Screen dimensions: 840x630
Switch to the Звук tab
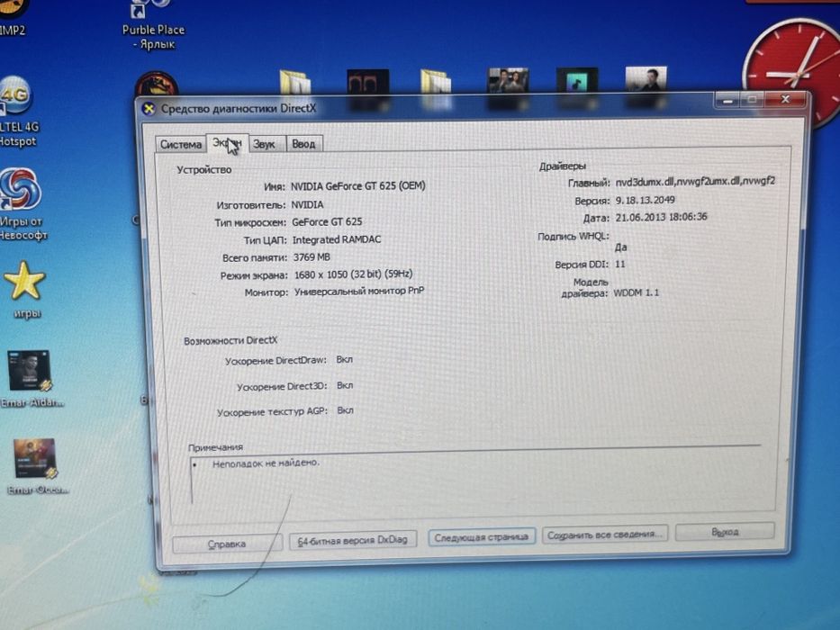click(x=264, y=144)
